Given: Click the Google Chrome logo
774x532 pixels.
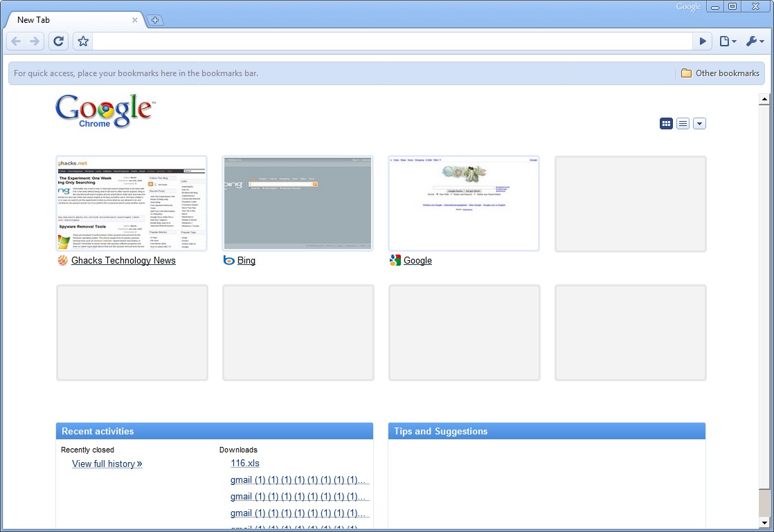Looking at the screenshot, I should (x=105, y=111).
